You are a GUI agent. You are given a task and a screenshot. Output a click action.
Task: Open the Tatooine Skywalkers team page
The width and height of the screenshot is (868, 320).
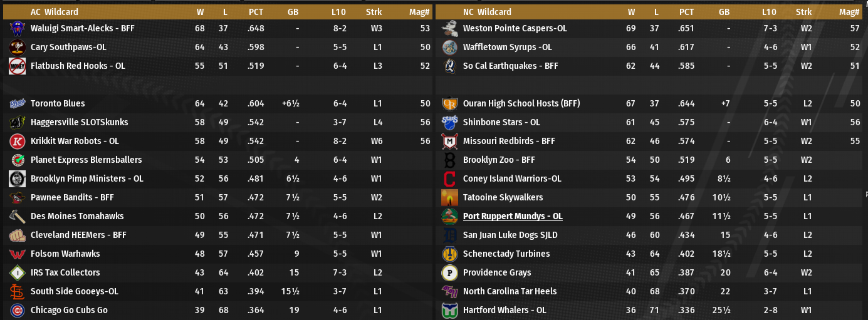tap(503, 197)
